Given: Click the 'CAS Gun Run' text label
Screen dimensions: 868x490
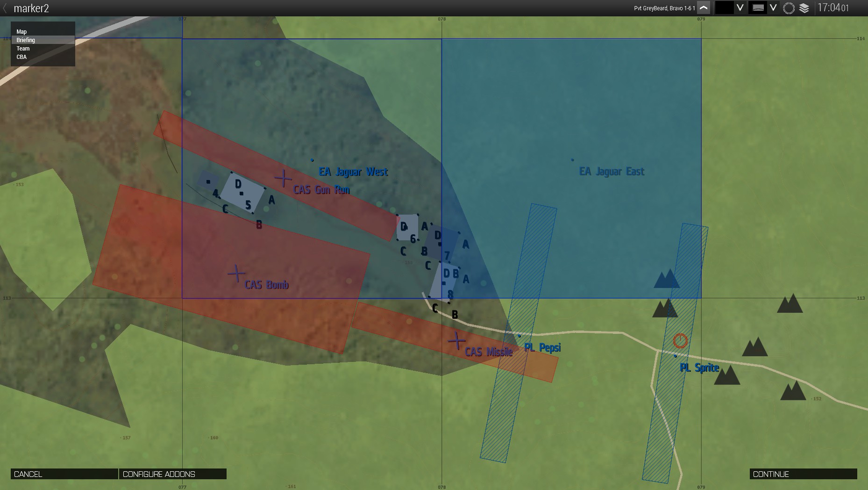Looking at the screenshot, I should 321,190.
